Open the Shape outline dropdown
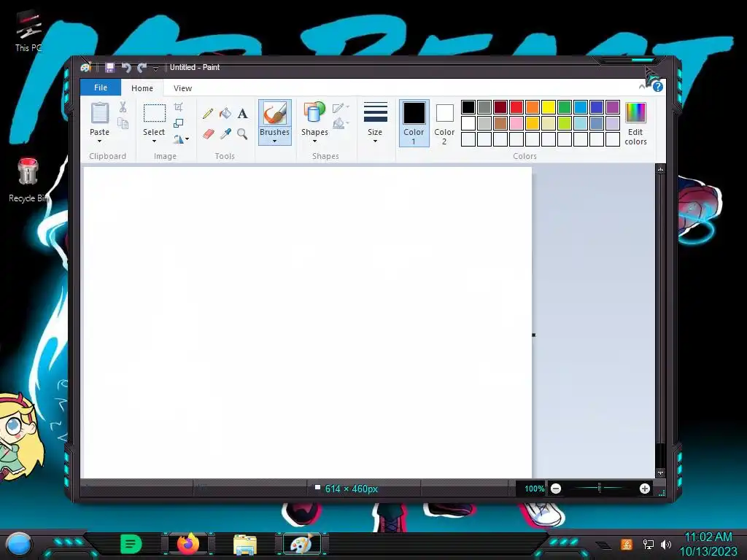 point(341,108)
